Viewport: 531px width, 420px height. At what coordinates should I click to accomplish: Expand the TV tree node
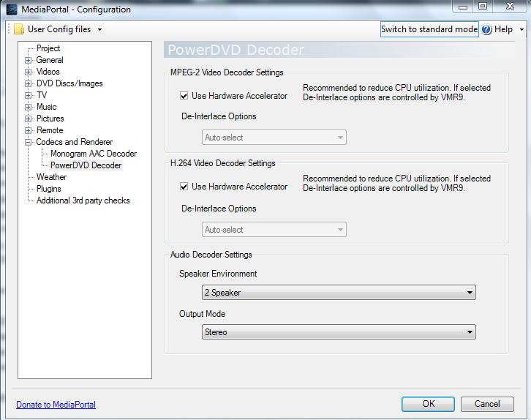pos(28,96)
